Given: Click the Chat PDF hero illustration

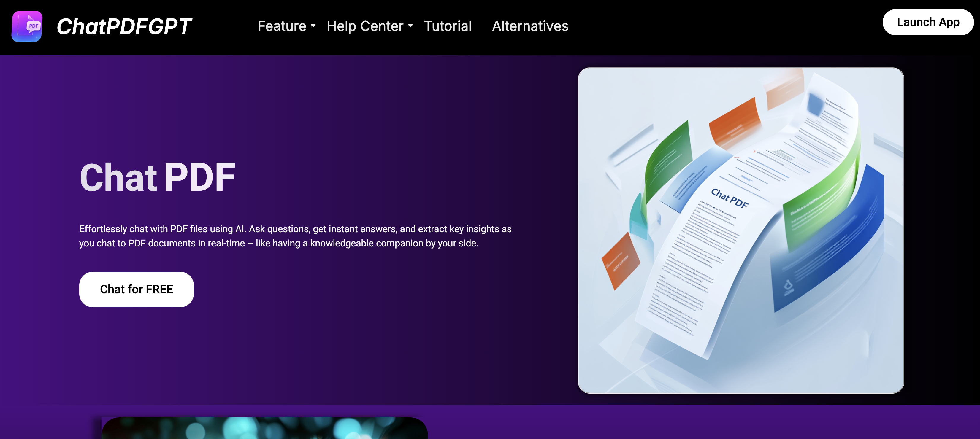Looking at the screenshot, I should pyautogui.click(x=740, y=230).
